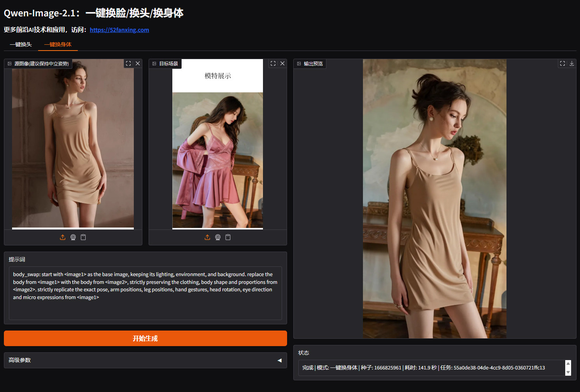Click inside the 提示词 prompt text box

(x=145, y=293)
